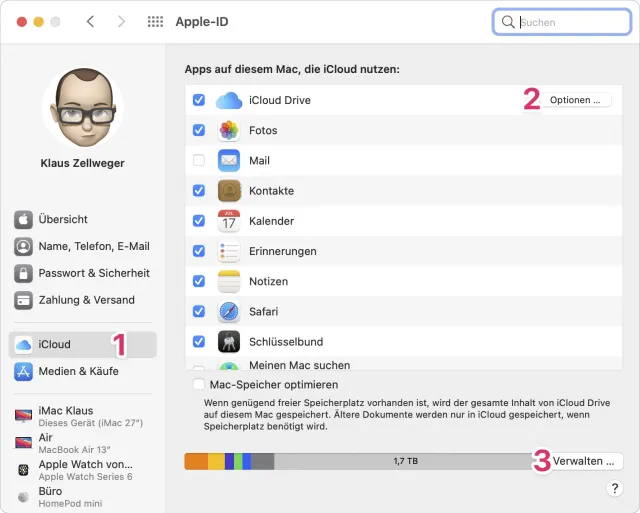Click the Fotos app icon
Image resolution: width=640 pixels, height=513 pixels.
tap(229, 130)
